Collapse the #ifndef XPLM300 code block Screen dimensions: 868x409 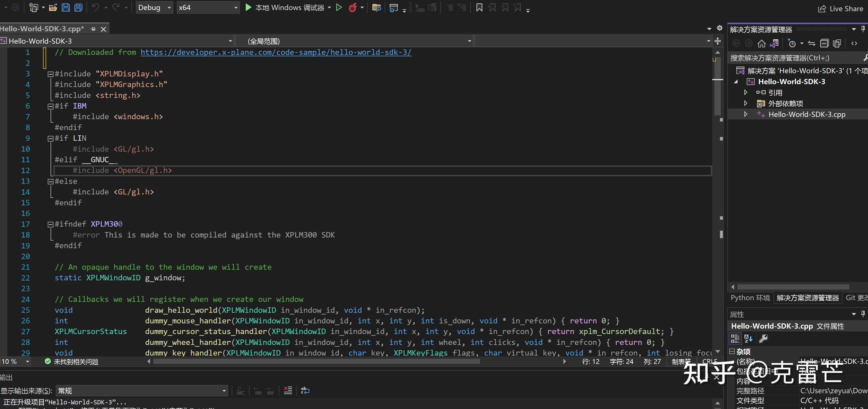(x=51, y=224)
